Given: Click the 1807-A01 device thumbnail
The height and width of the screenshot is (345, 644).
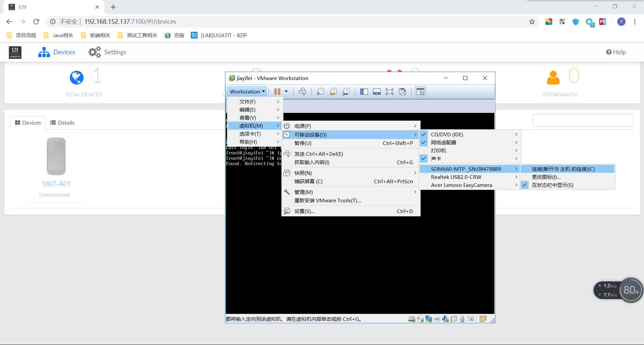Looking at the screenshot, I should [56, 167].
